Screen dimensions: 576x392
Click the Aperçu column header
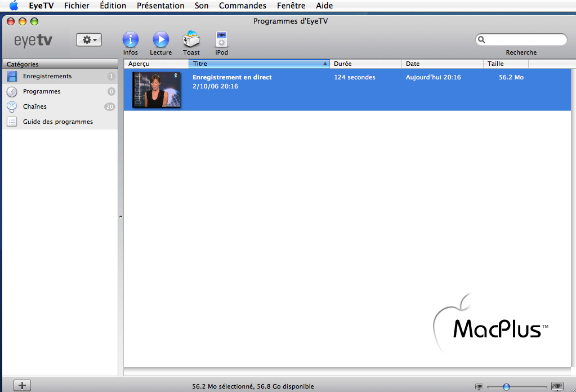pos(156,64)
